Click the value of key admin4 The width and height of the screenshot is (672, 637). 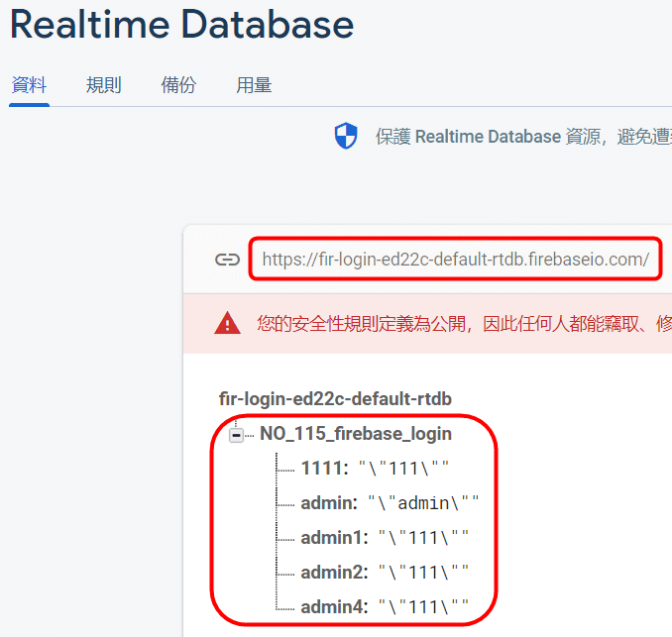[x=423, y=607]
